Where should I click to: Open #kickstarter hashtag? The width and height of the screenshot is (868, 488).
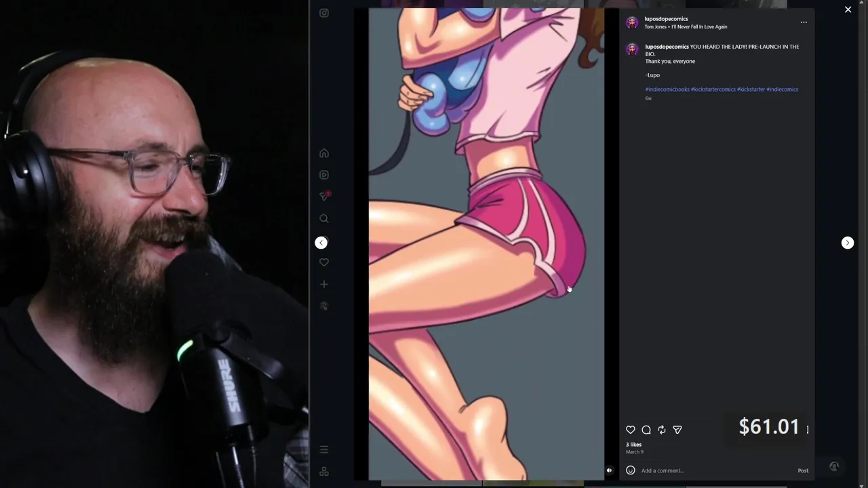(x=751, y=89)
